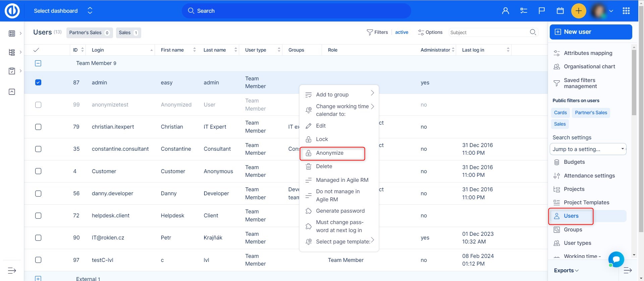Image resolution: width=644 pixels, height=281 pixels.
Task: Open Project Templates
Action: pos(586,203)
